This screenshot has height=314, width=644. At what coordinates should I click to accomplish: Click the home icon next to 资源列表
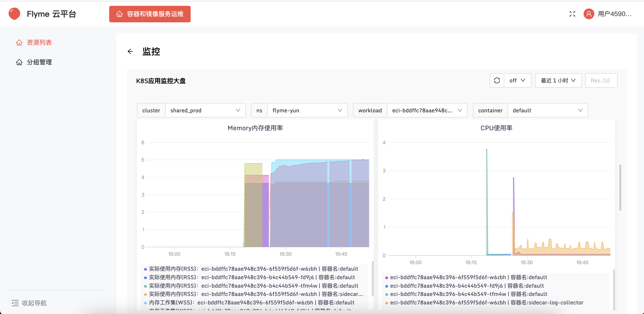pos(19,43)
